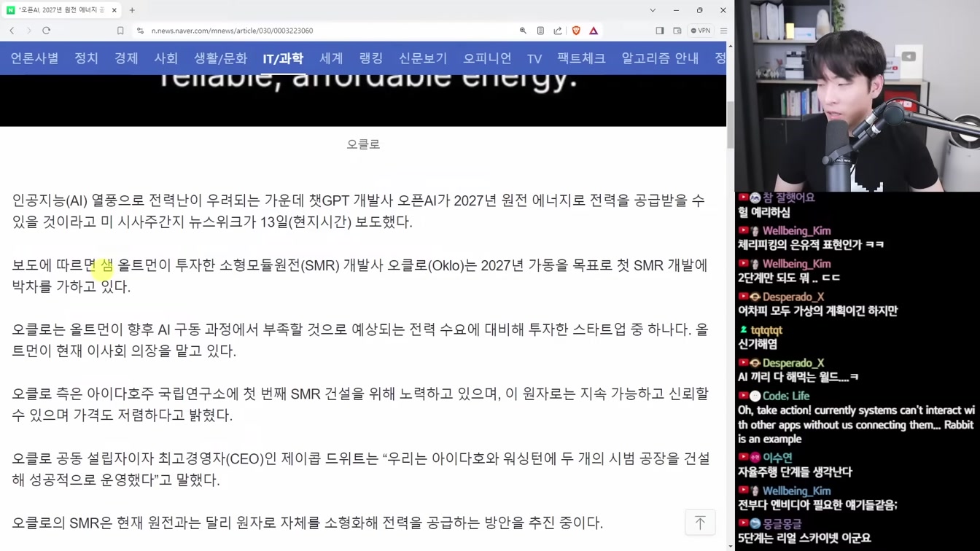Click chat message 5단계는 리얼 스카이넷 이군요

click(804, 538)
